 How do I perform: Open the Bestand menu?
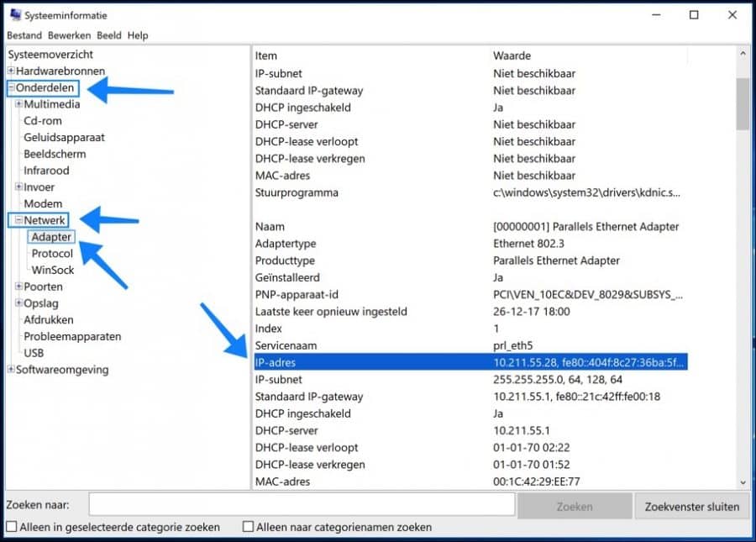tap(24, 35)
